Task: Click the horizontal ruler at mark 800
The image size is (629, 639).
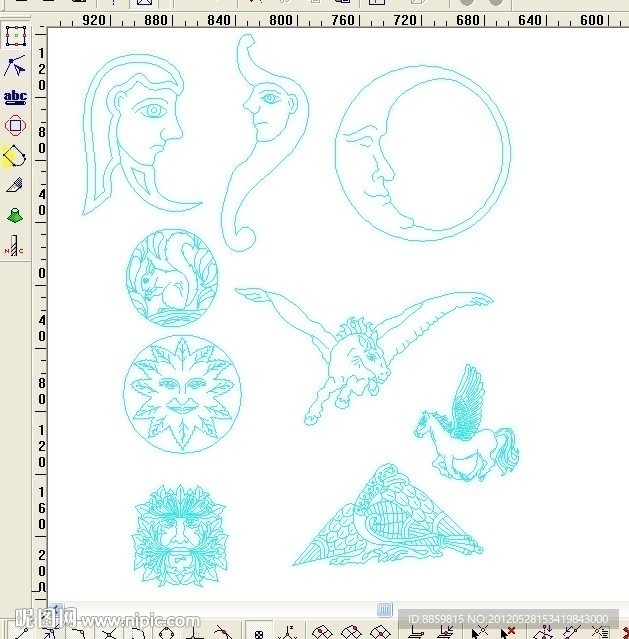Action: (282, 20)
